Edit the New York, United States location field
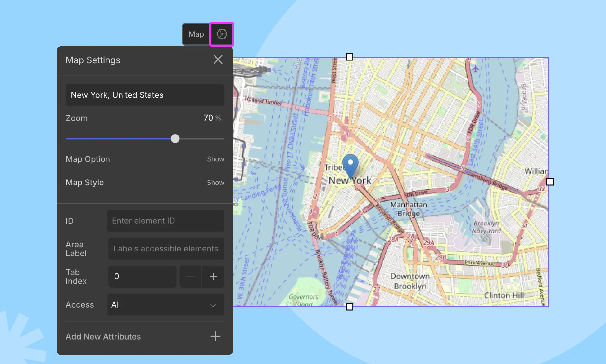The height and width of the screenshot is (364, 606). tap(145, 95)
